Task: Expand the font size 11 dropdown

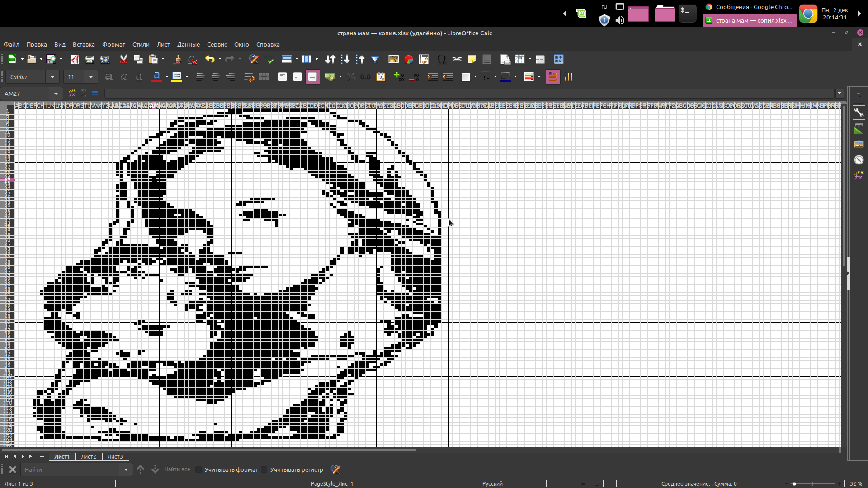Action: (x=91, y=77)
